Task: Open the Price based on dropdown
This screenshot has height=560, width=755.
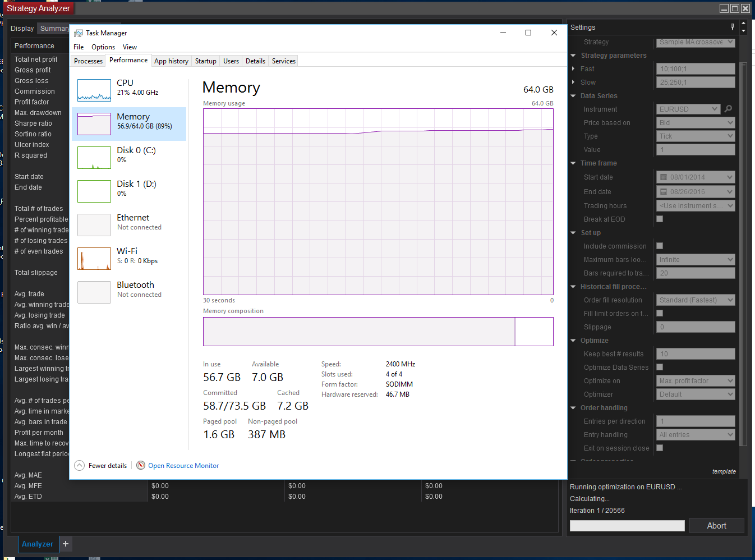Action: click(696, 123)
